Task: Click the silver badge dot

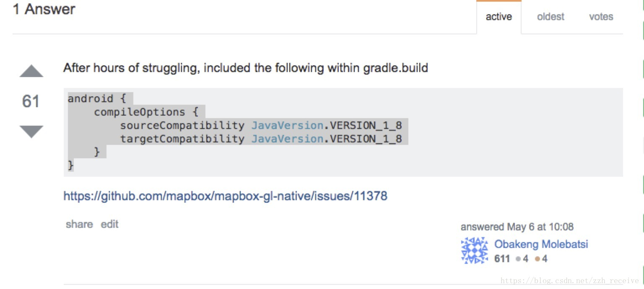Action: (518, 259)
